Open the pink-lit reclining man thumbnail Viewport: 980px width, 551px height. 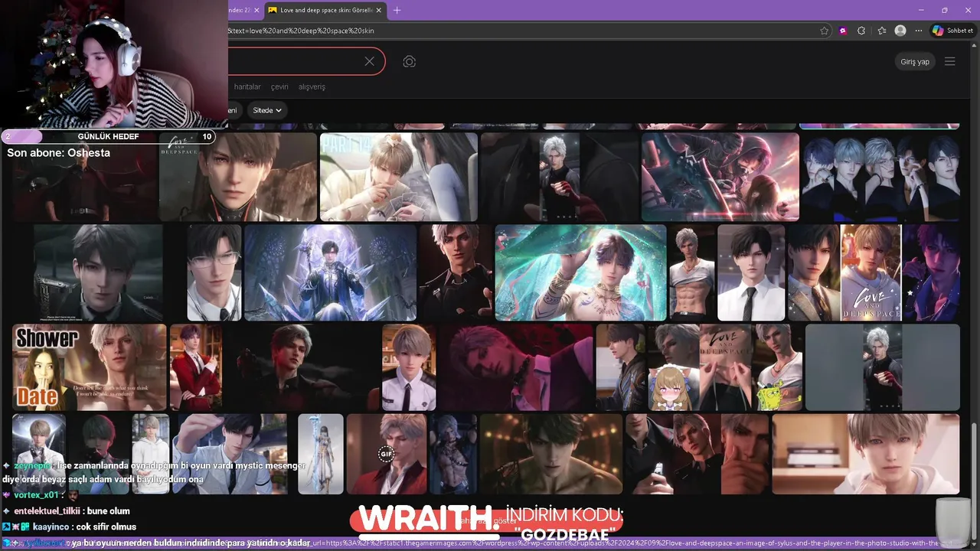coord(516,367)
